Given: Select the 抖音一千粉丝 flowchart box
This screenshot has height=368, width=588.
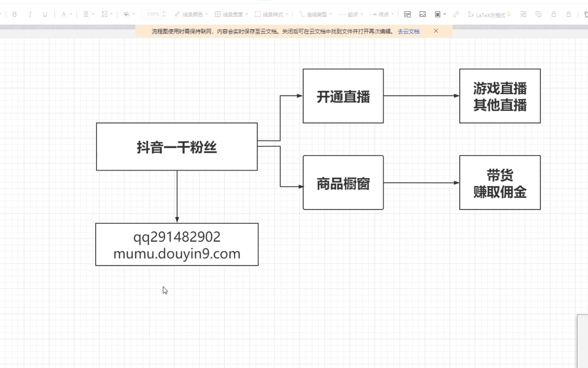Looking at the screenshot, I should [177, 147].
